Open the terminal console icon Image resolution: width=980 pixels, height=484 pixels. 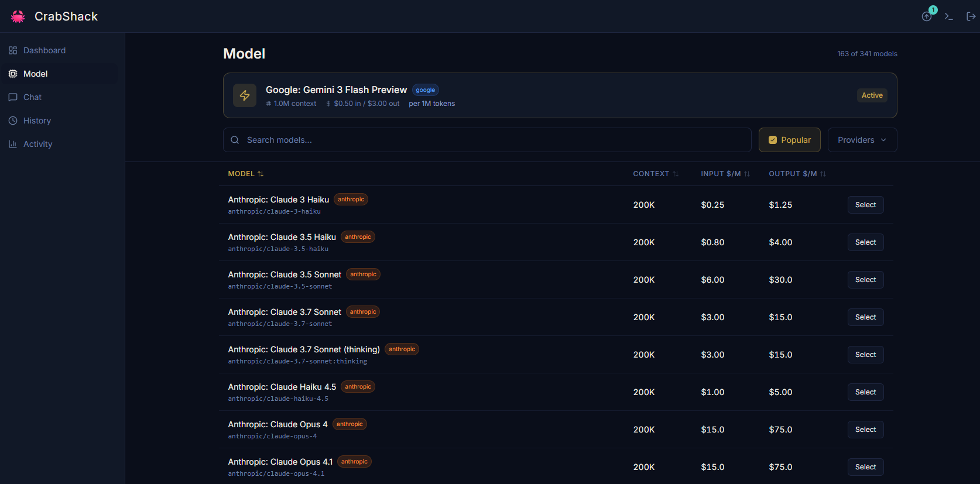pos(949,16)
